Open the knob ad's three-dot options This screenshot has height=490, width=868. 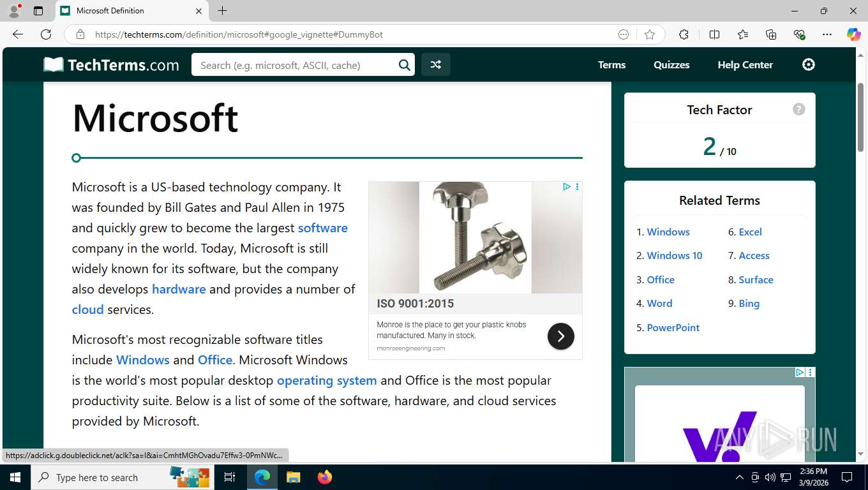(x=577, y=187)
